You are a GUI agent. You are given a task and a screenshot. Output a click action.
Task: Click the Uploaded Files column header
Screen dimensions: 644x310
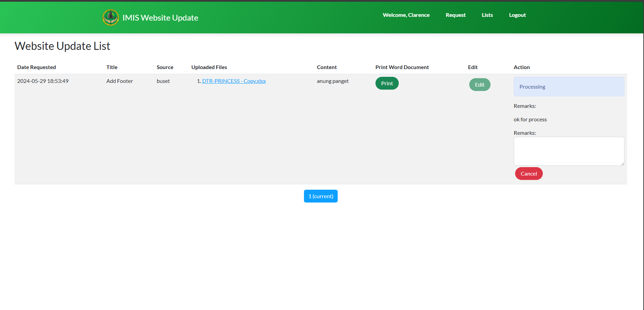(209, 67)
